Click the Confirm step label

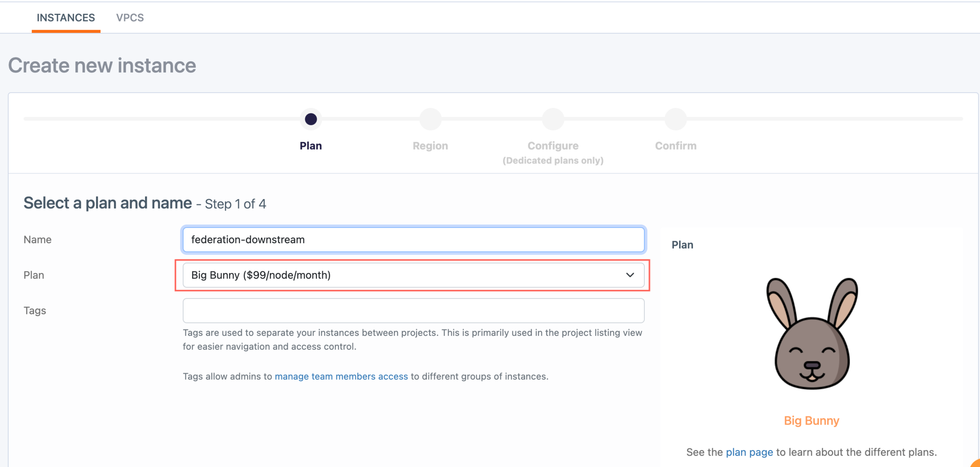(x=676, y=146)
